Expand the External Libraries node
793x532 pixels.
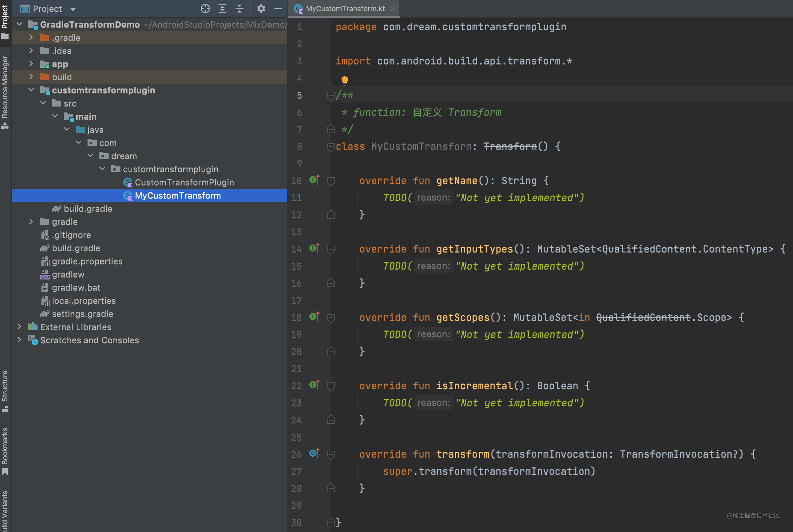(x=19, y=327)
